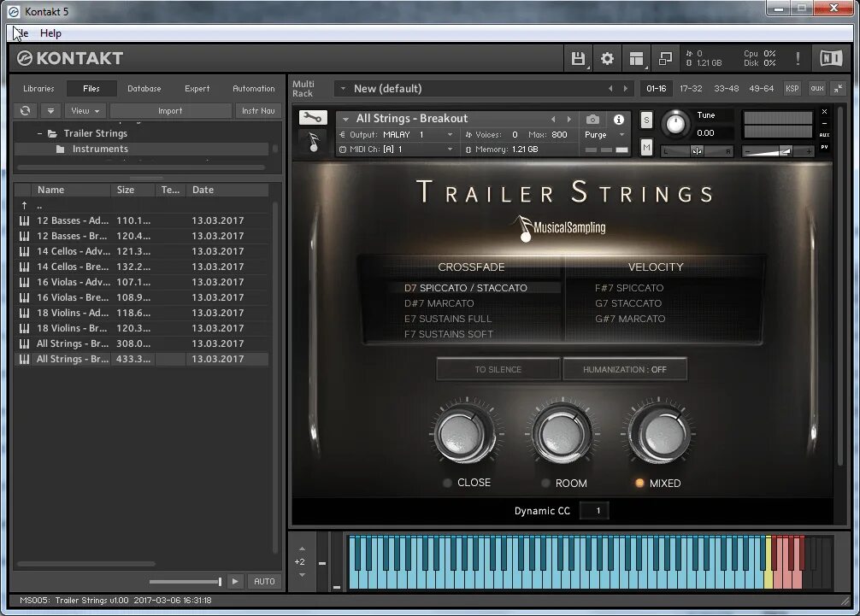
Task: Click the NI logo icon
Action: click(x=831, y=58)
